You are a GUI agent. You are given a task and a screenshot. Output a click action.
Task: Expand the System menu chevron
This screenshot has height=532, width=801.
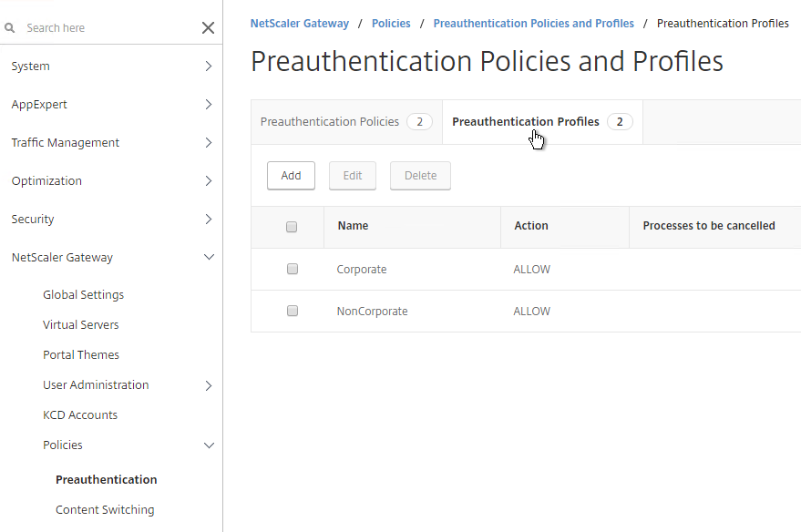coord(208,66)
